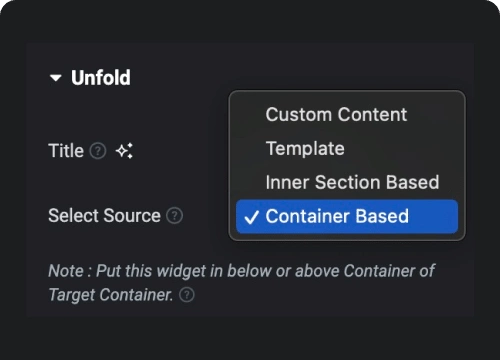Select the highlighted Container Based option
The height and width of the screenshot is (360, 500).
(x=347, y=216)
